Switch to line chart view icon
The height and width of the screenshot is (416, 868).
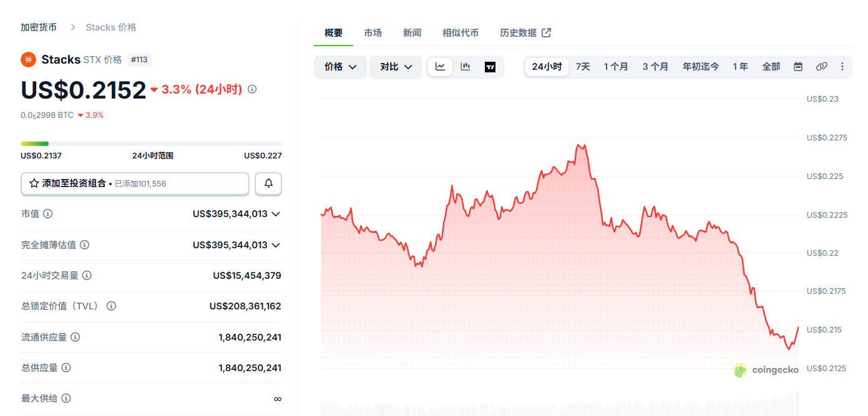440,67
